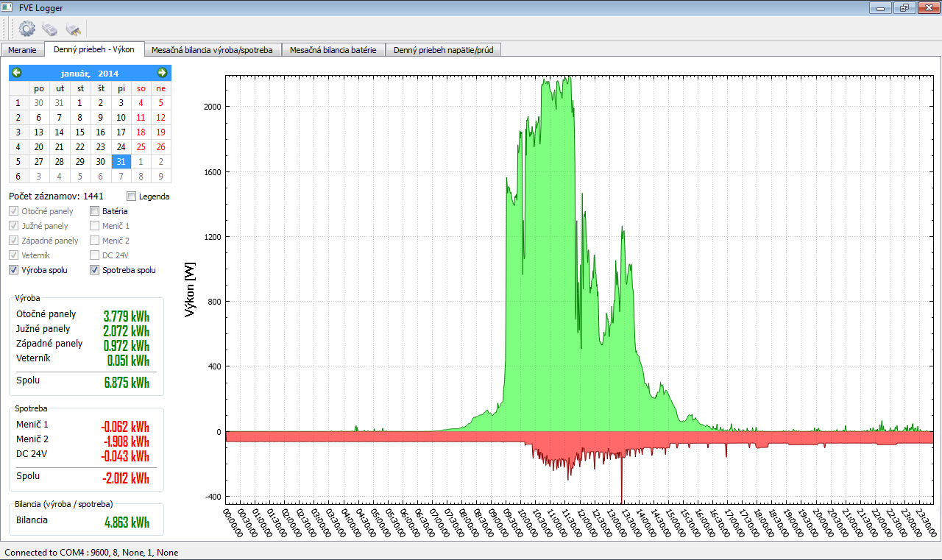This screenshot has height=560, width=942.
Task: Uncheck the Spotreba spolu checkbox
Action: click(x=95, y=270)
